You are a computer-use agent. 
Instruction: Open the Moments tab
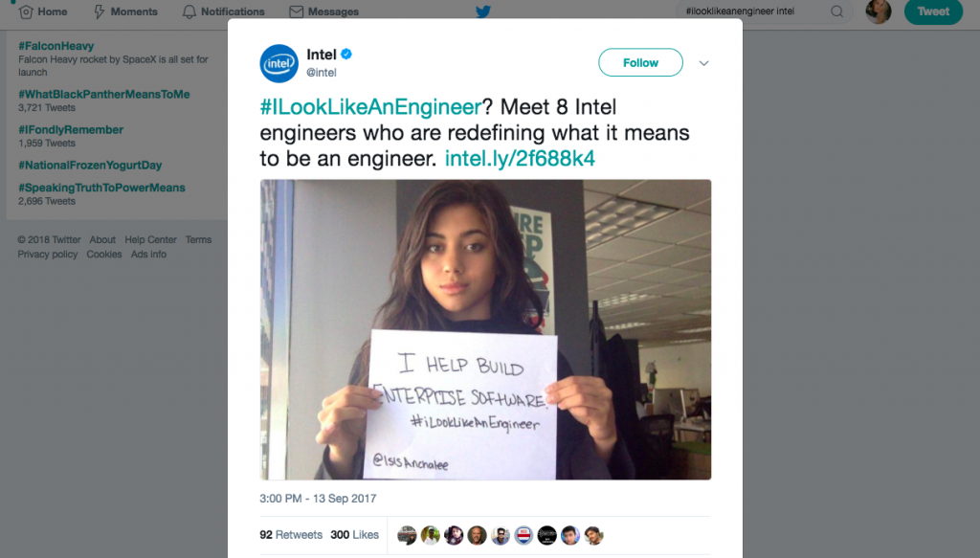[125, 11]
